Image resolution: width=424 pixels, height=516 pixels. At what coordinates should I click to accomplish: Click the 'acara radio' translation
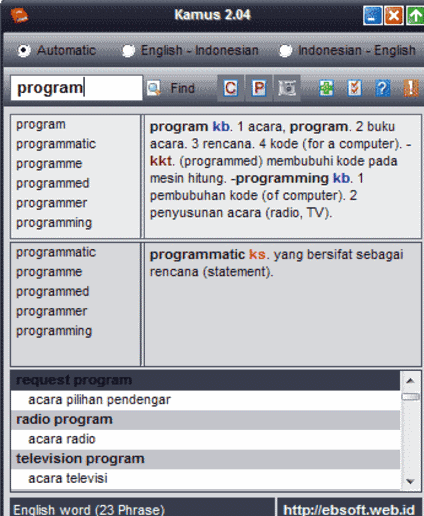pos(62,439)
